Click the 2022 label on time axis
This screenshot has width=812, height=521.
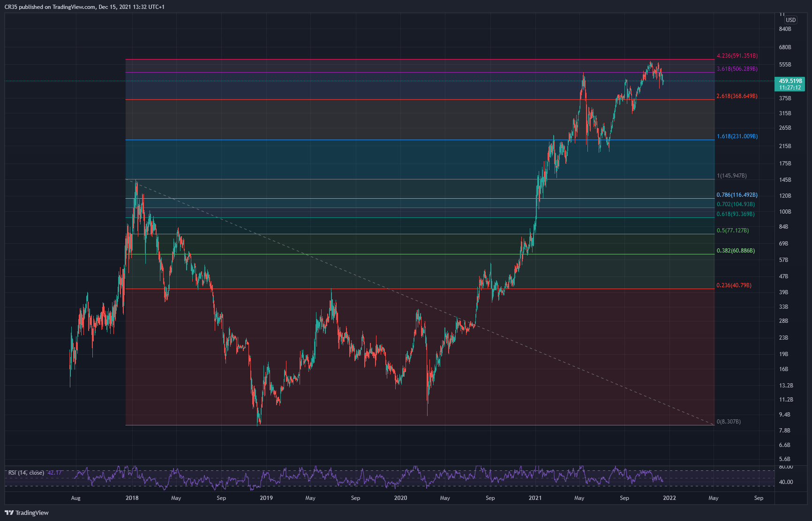(669, 498)
